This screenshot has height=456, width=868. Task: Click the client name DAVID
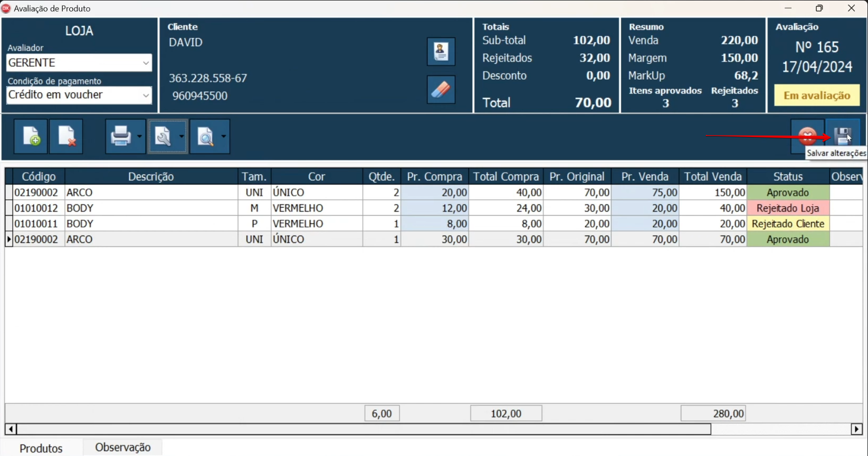[x=186, y=42]
